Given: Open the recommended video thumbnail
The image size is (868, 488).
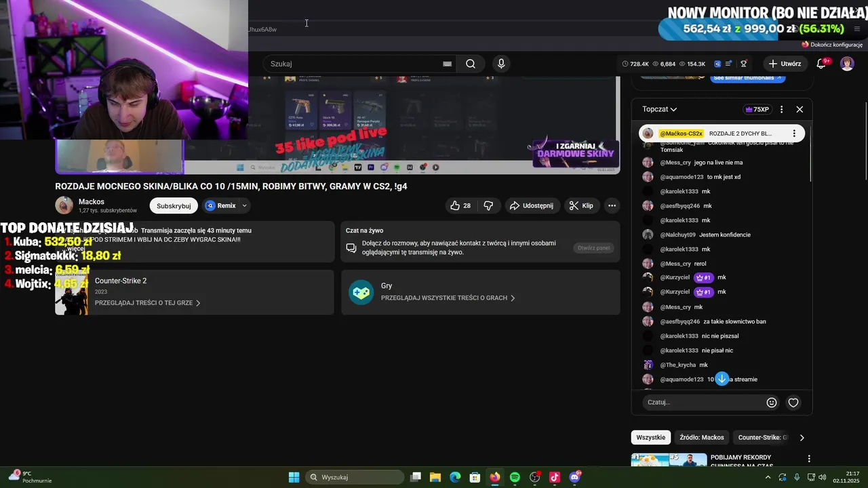Looking at the screenshot, I should [x=669, y=460].
